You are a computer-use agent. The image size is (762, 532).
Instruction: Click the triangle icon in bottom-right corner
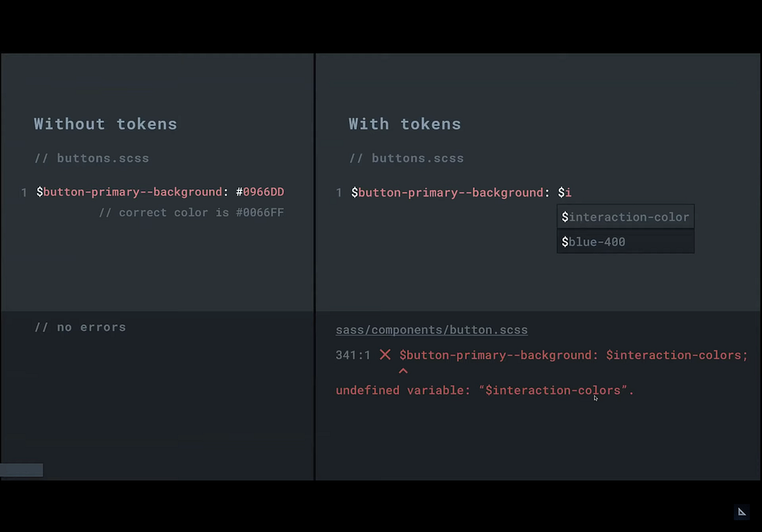(742, 512)
